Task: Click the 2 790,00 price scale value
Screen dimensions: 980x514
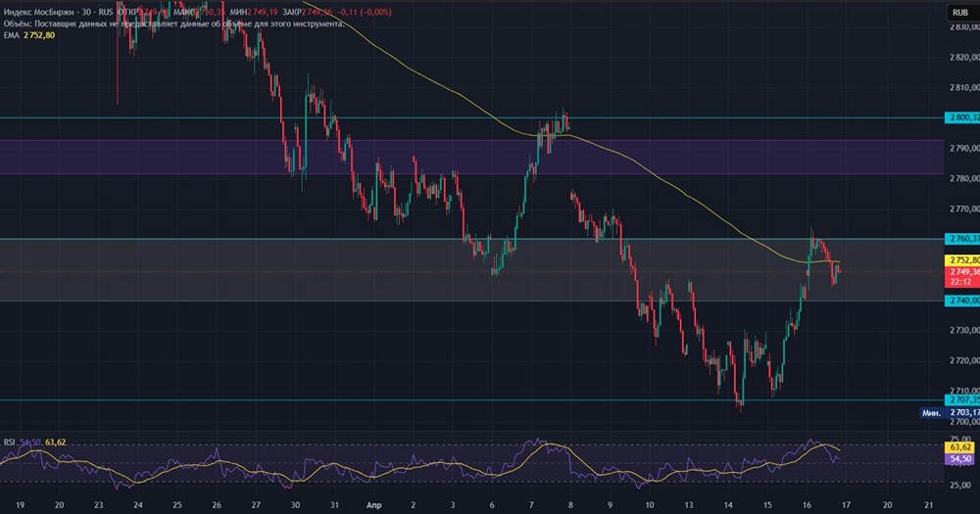Action: coord(963,148)
